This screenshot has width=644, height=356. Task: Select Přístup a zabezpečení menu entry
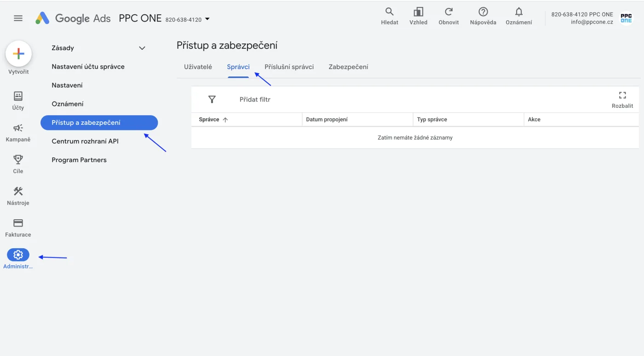[x=99, y=123]
